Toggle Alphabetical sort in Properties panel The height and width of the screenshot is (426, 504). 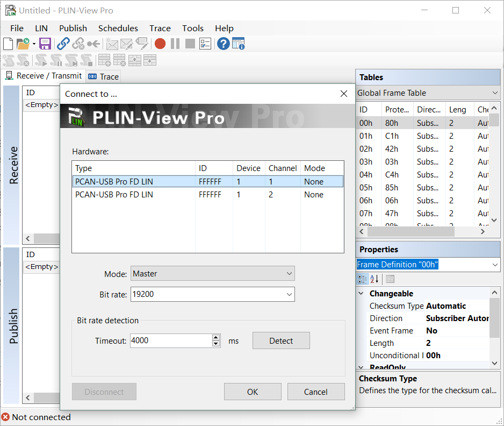375,279
